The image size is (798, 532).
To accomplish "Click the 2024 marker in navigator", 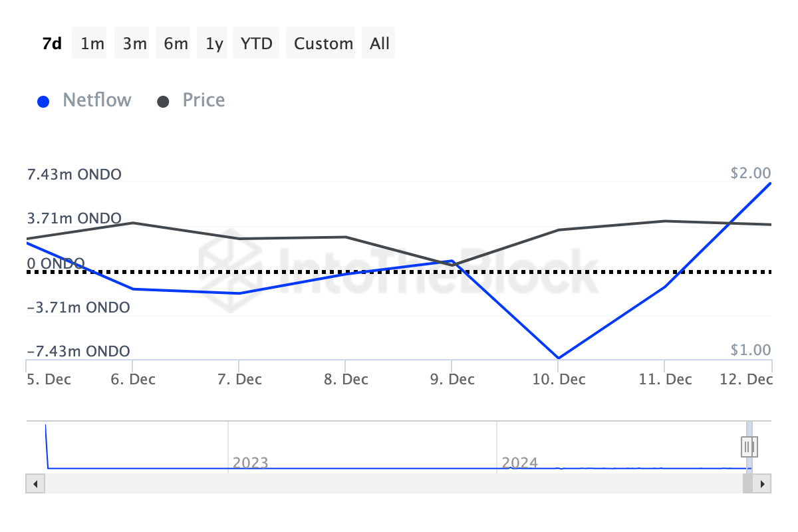I will (x=519, y=462).
